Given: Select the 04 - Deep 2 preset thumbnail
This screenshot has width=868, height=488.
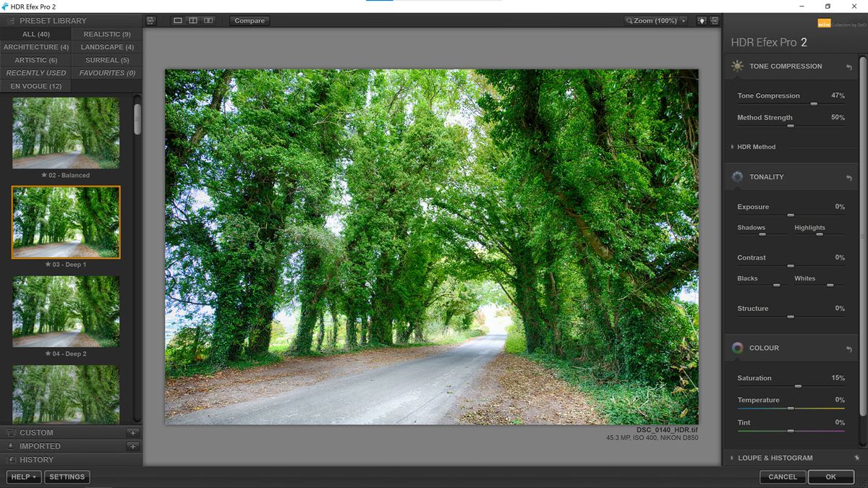Looking at the screenshot, I should [66, 311].
